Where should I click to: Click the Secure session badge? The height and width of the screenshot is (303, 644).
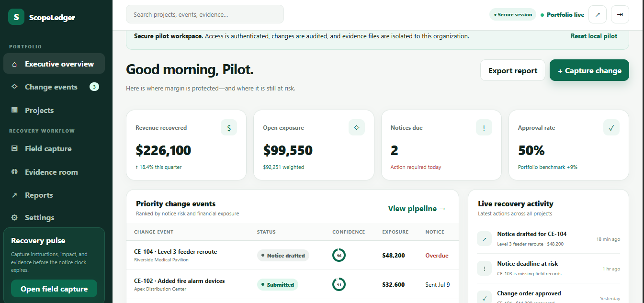(x=513, y=15)
